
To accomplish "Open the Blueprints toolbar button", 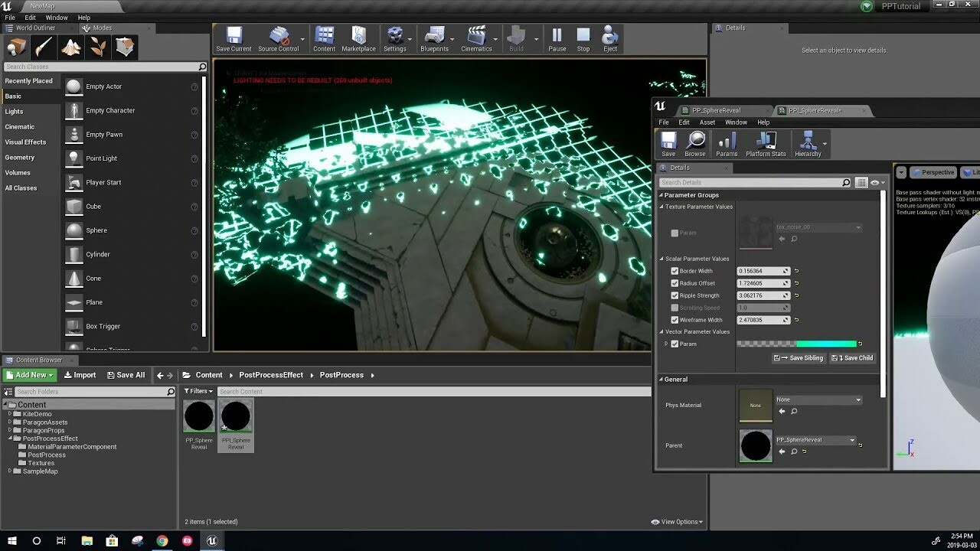I will pyautogui.click(x=434, y=39).
